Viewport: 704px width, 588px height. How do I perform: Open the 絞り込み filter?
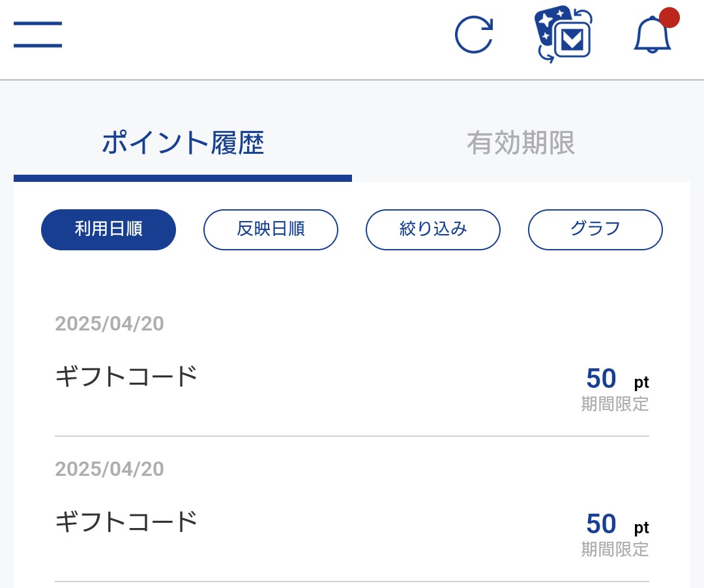pos(433,229)
